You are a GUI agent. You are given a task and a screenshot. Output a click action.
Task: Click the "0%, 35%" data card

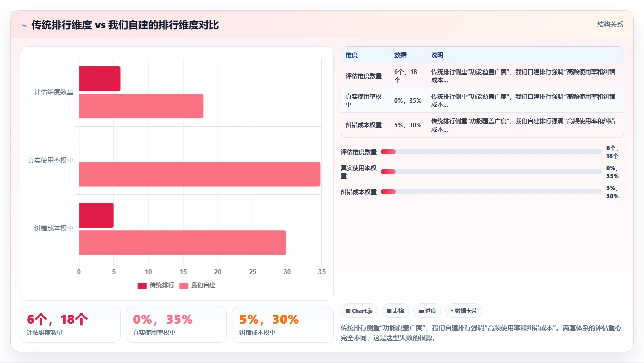coord(176,324)
